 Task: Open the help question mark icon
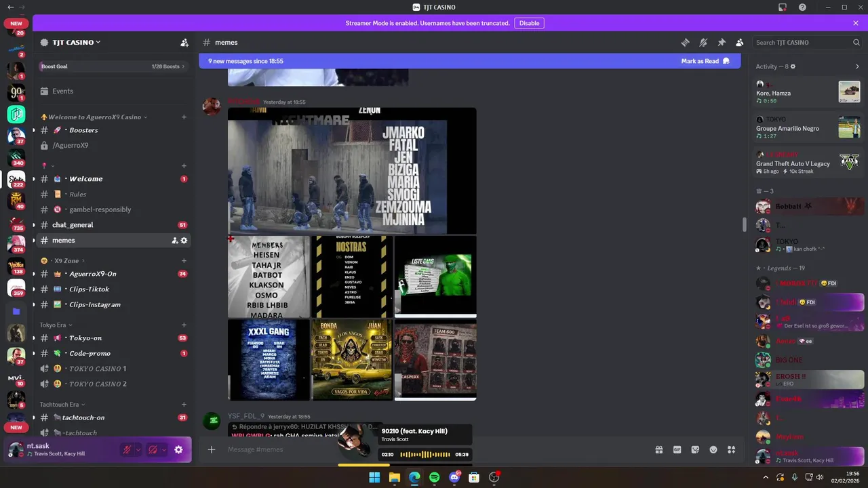(x=802, y=7)
